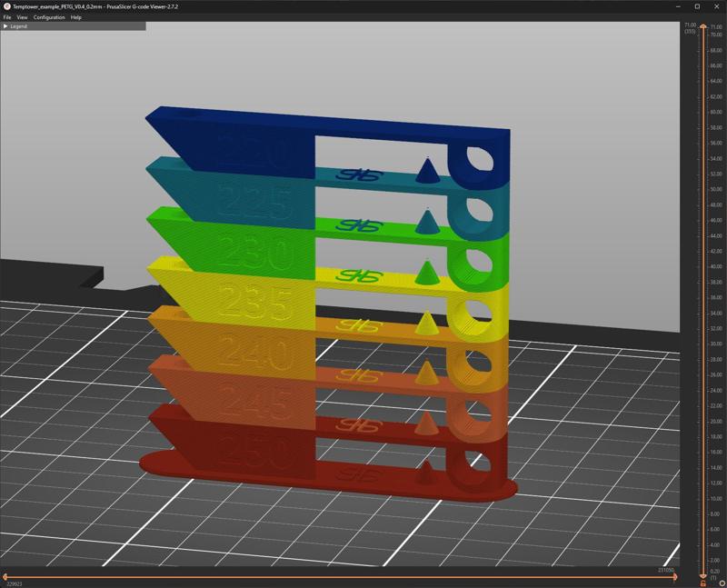This screenshot has height=588, width=727.
Task: Click the lower layer slider thumb at 0.20
Action: [x=702, y=575]
